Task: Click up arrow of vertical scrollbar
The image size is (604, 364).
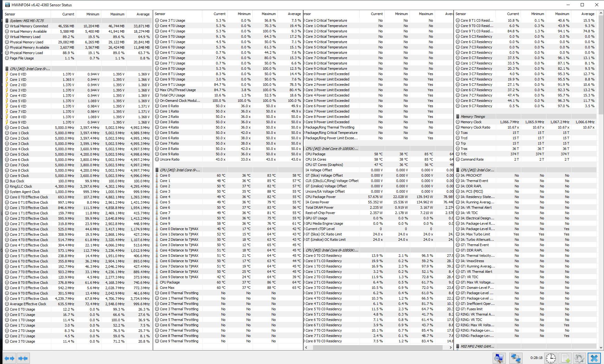Action: point(601,14)
